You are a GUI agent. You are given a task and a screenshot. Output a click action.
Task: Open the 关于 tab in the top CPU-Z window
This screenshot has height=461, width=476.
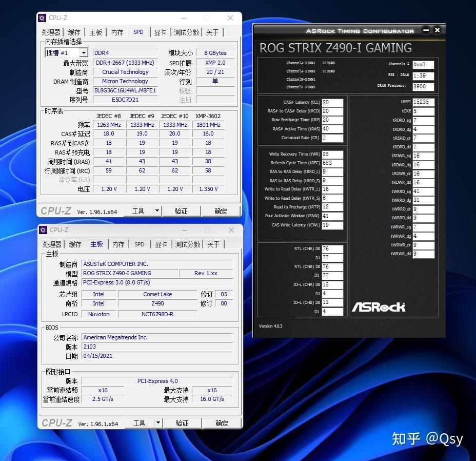tap(212, 32)
